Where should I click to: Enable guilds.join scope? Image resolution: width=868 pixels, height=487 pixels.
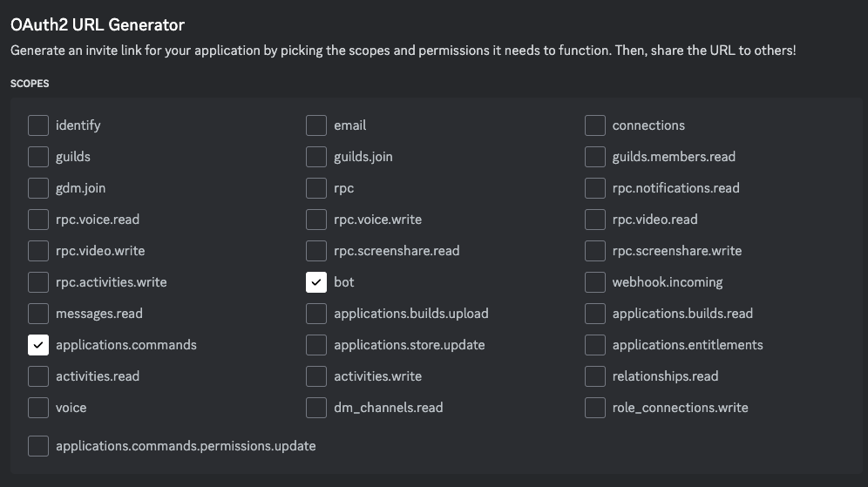pos(316,157)
